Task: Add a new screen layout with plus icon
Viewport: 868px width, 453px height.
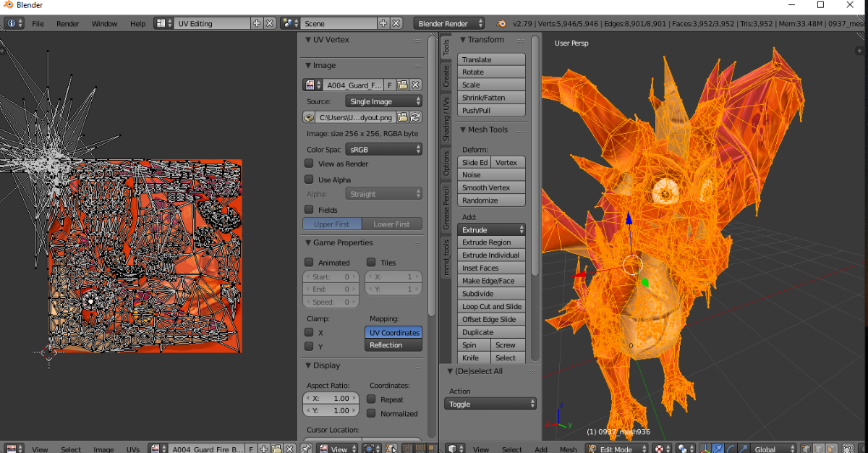Action: pyautogui.click(x=256, y=23)
